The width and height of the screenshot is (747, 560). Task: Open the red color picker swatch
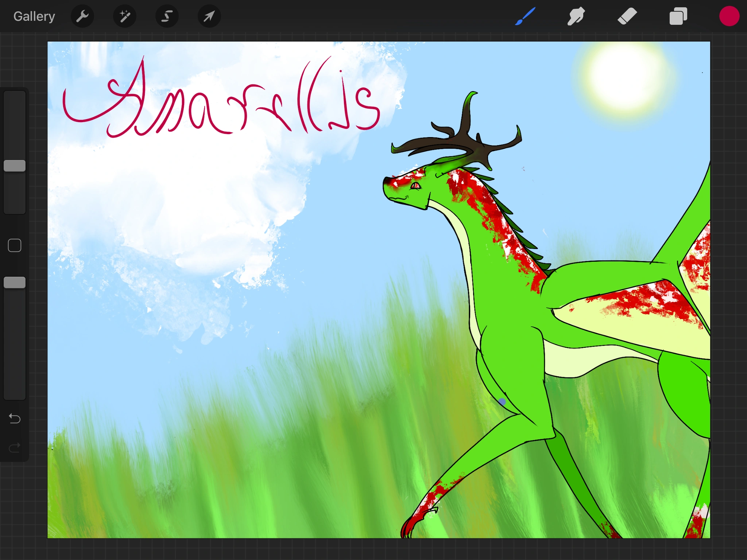[x=729, y=16]
